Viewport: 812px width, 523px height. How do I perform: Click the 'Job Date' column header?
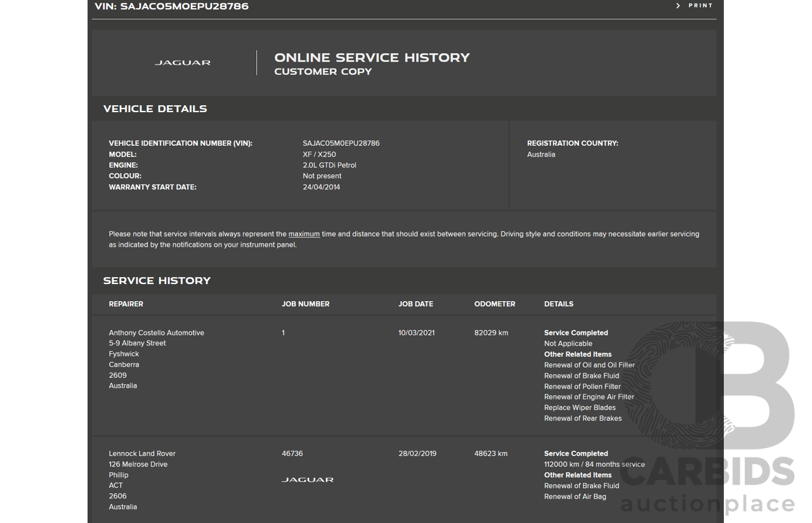coord(416,304)
